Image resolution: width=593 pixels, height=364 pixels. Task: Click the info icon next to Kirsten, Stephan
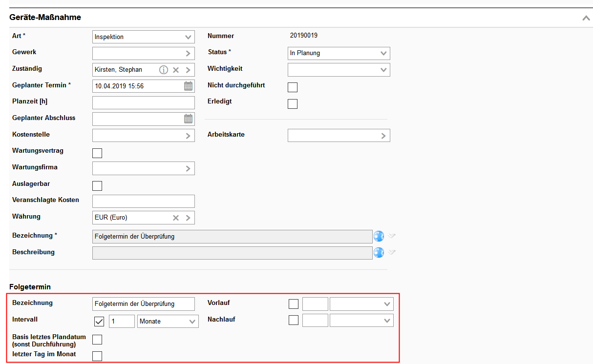pos(164,70)
